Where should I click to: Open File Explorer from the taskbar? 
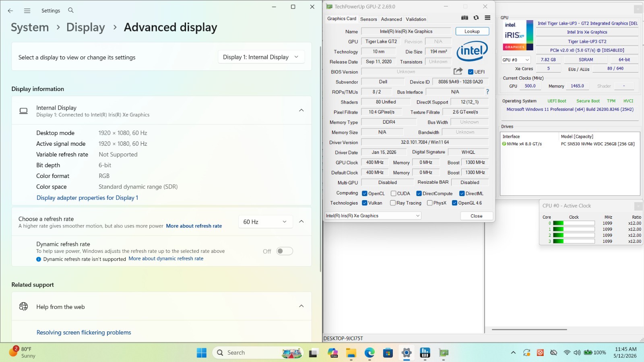(x=351, y=353)
